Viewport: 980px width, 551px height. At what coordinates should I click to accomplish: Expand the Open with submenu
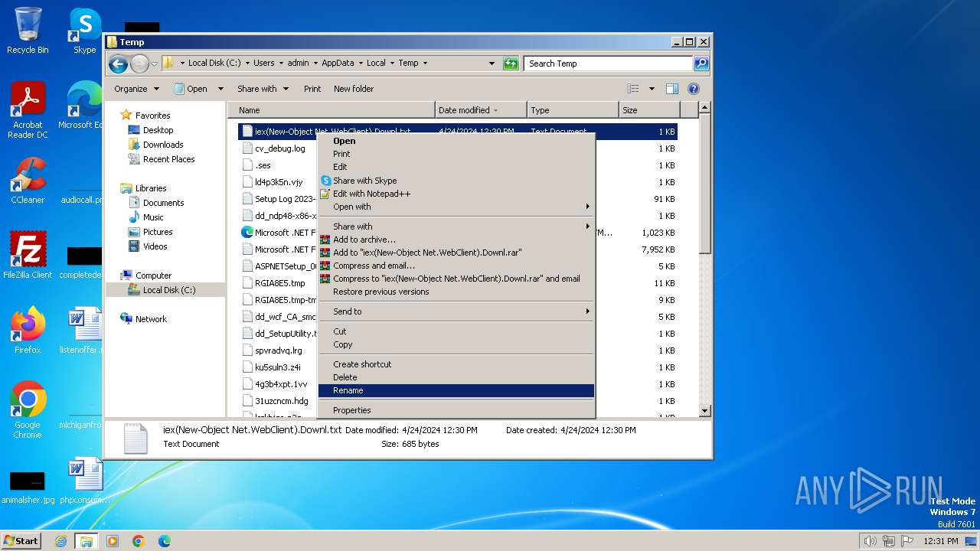coord(456,207)
